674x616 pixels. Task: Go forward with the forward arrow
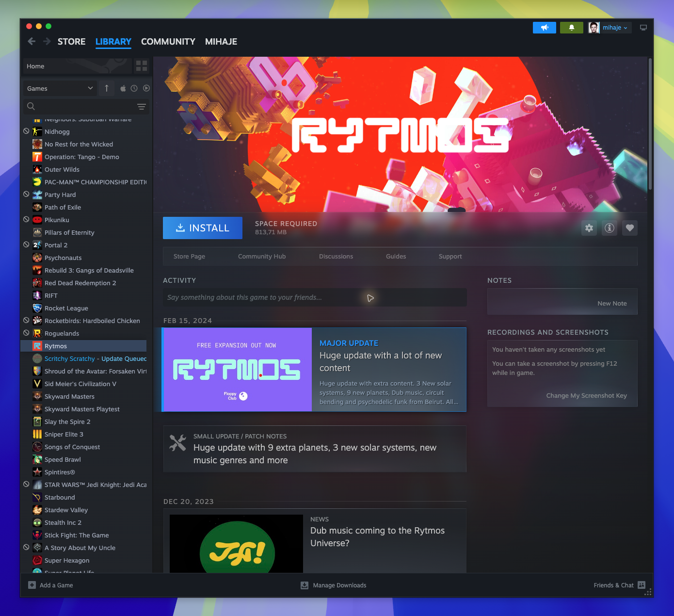[47, 42]
